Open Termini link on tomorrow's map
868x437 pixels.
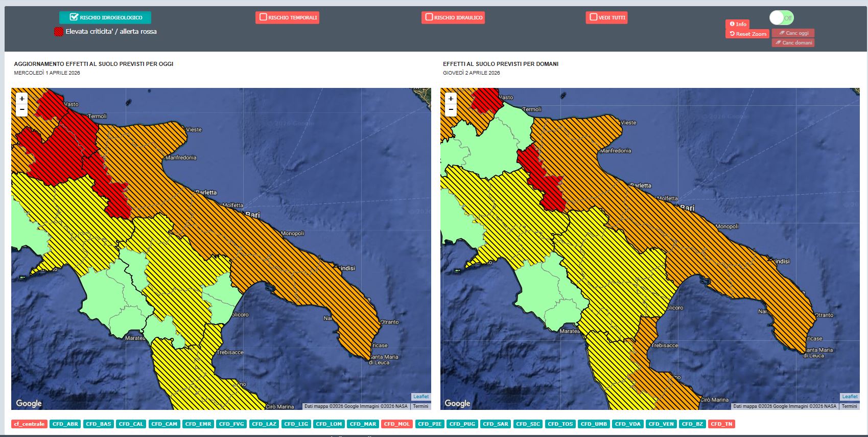coord(849,406)
